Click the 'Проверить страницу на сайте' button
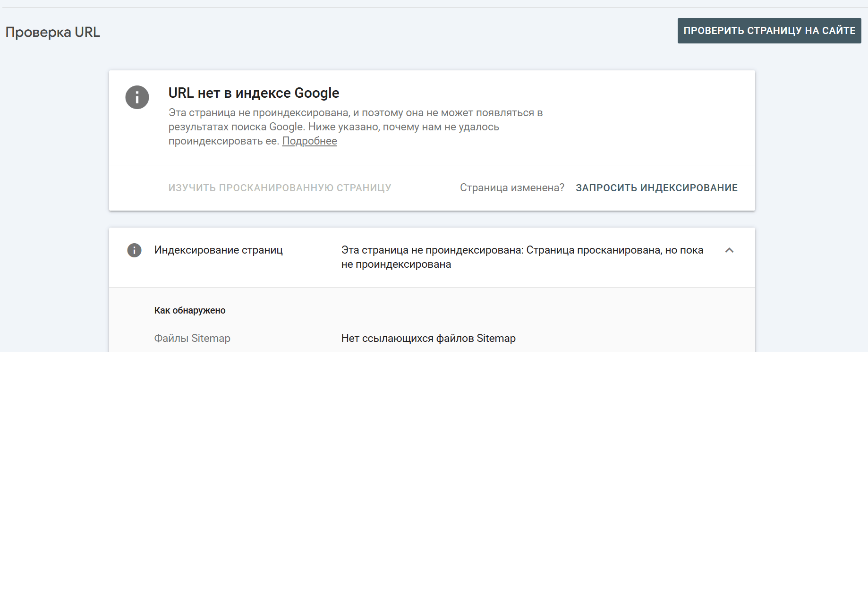The height and width of the screenshot is (595, 868). pyautogui.click(x=769, y=31)
